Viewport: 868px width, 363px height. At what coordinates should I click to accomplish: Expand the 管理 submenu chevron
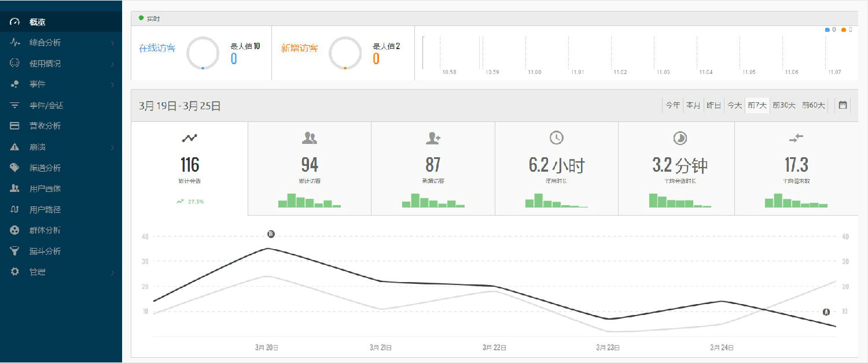coord(112,272)
